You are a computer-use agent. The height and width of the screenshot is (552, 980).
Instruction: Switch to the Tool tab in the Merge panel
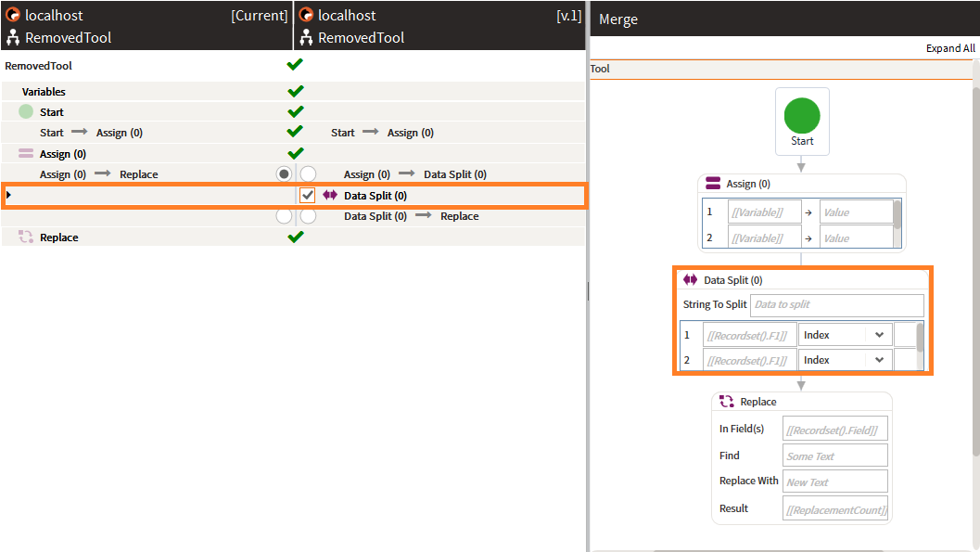599,68
